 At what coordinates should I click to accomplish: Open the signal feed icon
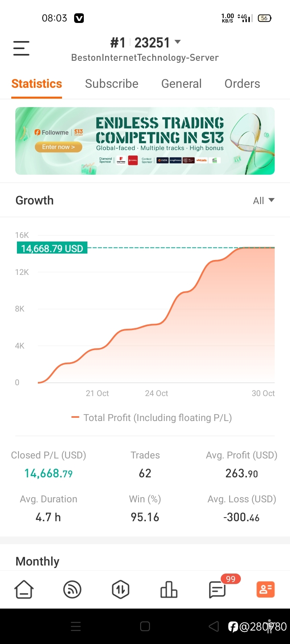point(72,590)
